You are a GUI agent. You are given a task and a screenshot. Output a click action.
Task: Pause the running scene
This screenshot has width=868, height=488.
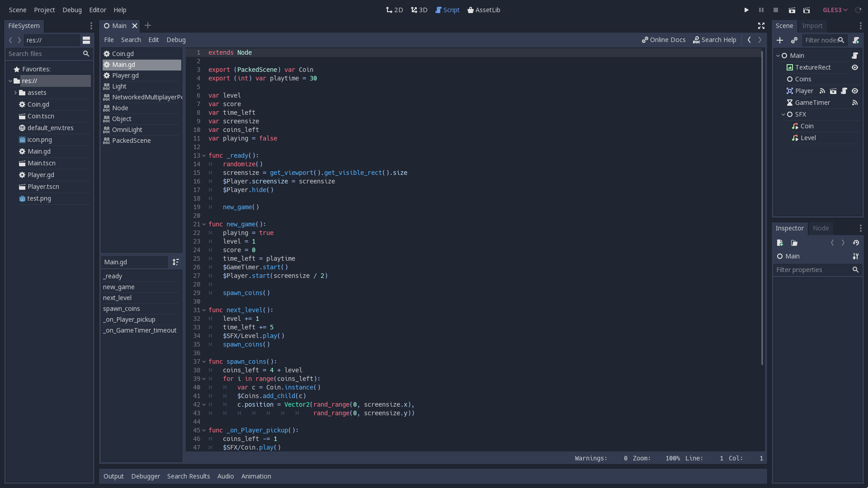click(761, 10)
